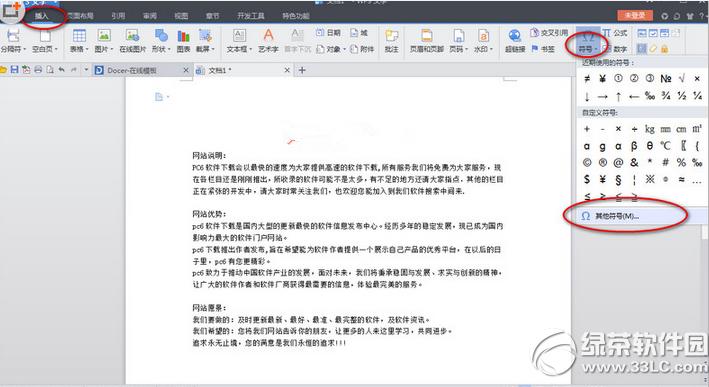Expand the quick access toolbar customize arrow
This screenshot has width=709, height=387.
point(86,70)
